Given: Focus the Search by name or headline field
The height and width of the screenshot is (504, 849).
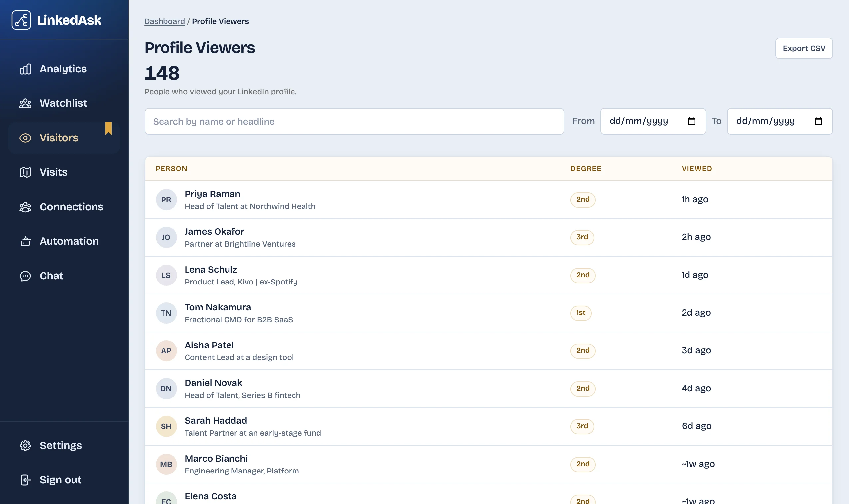Looking at the screenshot, I should pyautogui.click(x=354, y=121).
